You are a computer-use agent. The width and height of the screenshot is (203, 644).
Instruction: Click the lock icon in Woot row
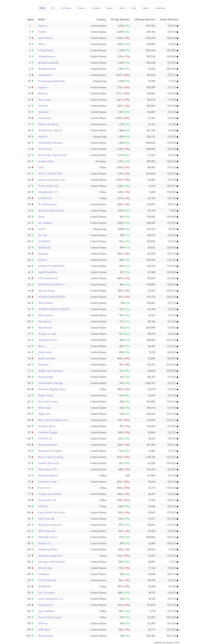[x=178, y=44]
